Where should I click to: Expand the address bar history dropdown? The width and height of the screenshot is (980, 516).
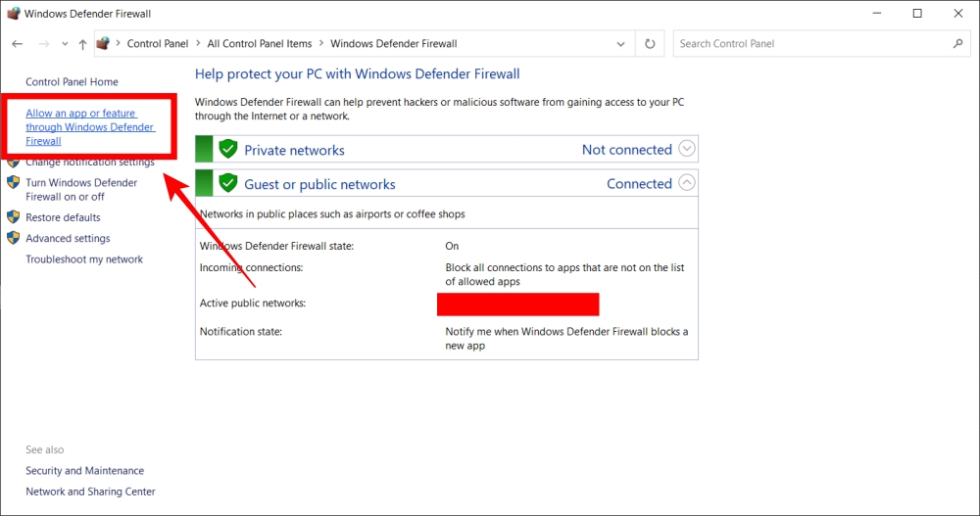620,44
